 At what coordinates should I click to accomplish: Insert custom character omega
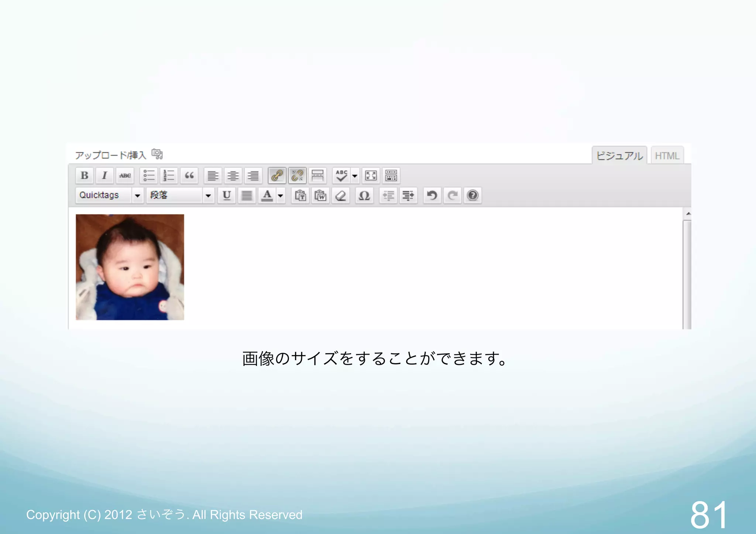364,195
